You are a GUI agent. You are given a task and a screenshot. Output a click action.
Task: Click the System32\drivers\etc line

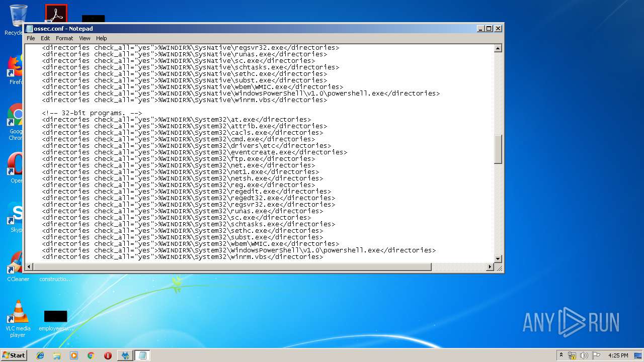point(187,146)
